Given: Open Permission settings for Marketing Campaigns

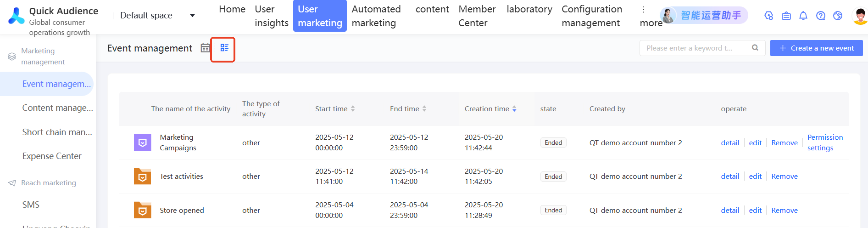Looking at the screenshot, I should (x=825, y=142).
